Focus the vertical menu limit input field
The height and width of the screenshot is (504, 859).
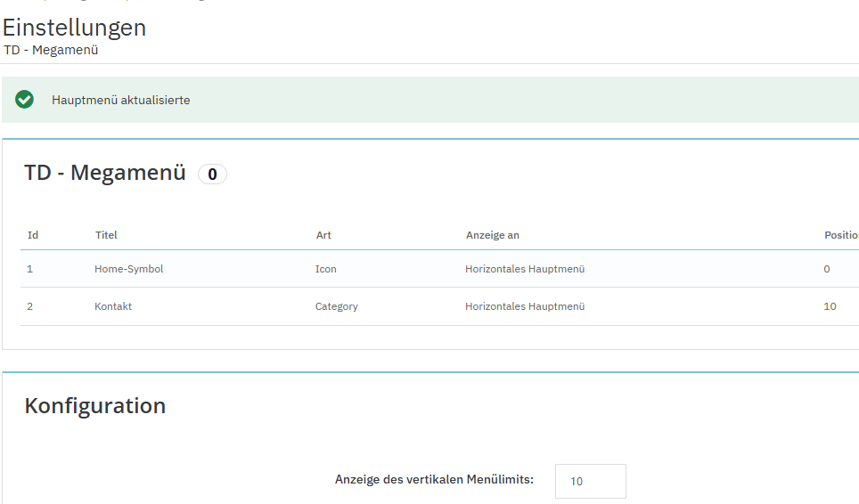[591, 481]
